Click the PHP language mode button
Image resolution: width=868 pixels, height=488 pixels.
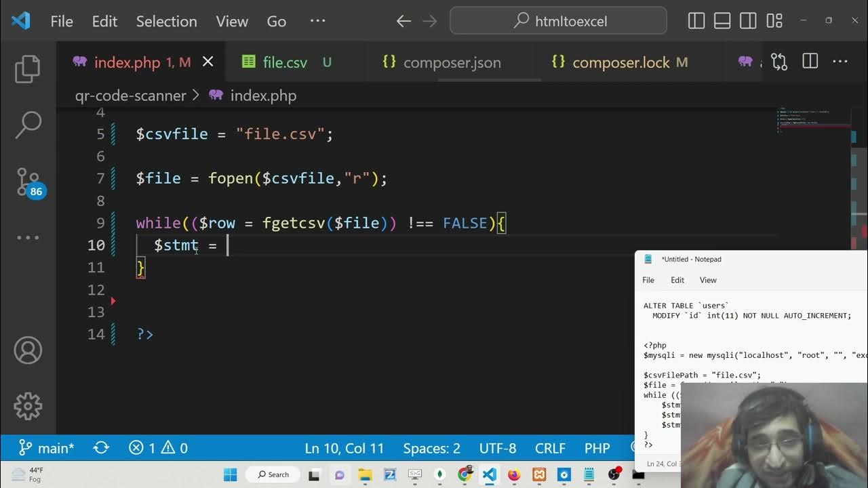coord(597,448)
